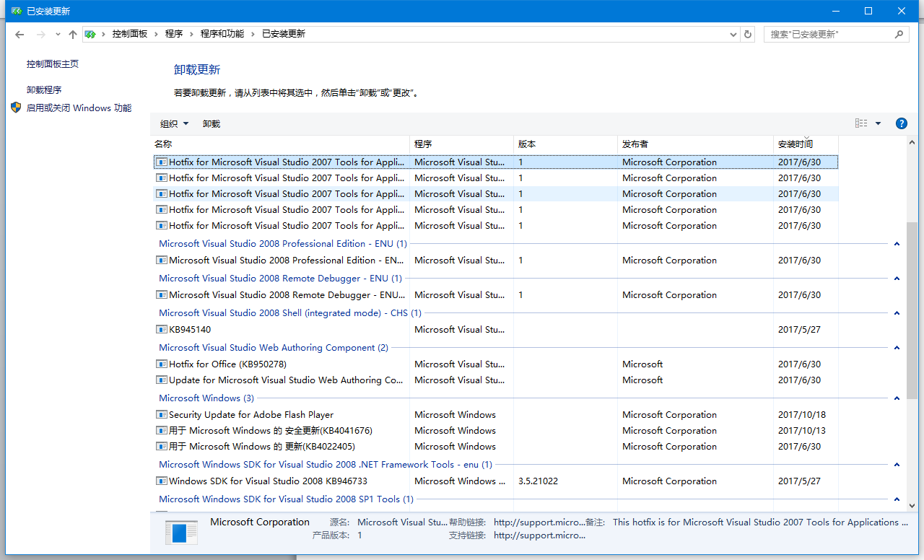
Task: Go up one folder level arrow
Action: pos(72,34)
